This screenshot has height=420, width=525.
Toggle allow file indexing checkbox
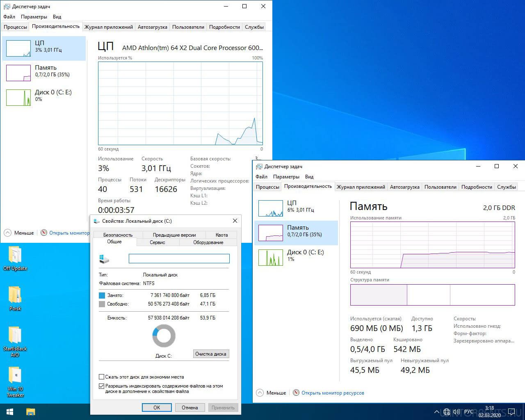point(101,386)
